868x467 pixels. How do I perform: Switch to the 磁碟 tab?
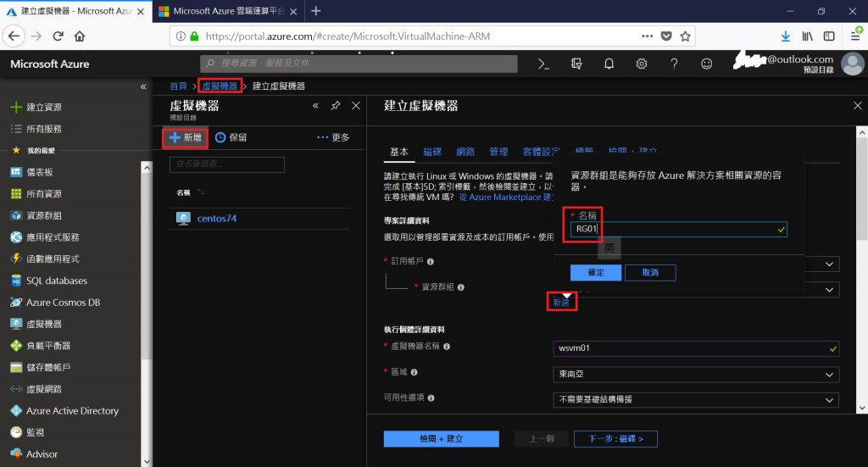[432, 152]
